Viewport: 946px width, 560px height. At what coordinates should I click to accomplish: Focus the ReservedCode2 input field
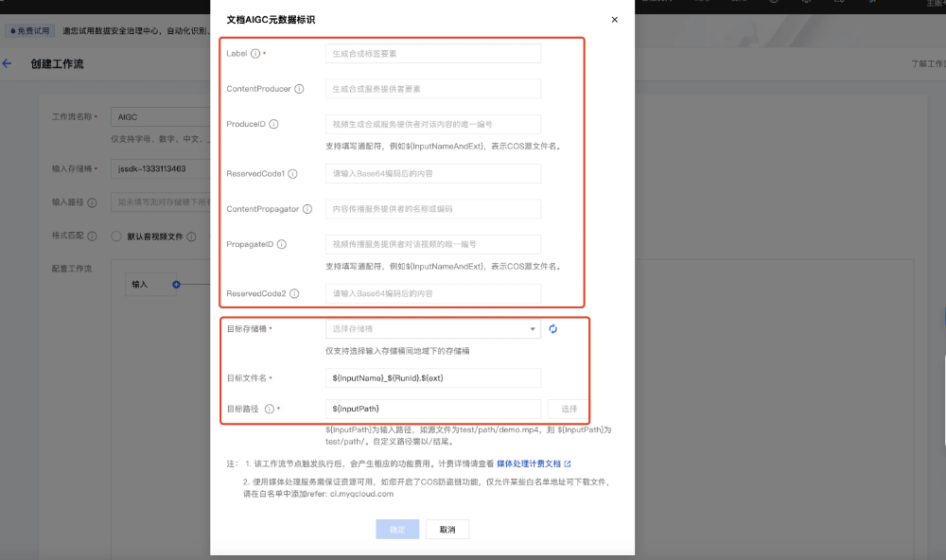tap(433, 294)
